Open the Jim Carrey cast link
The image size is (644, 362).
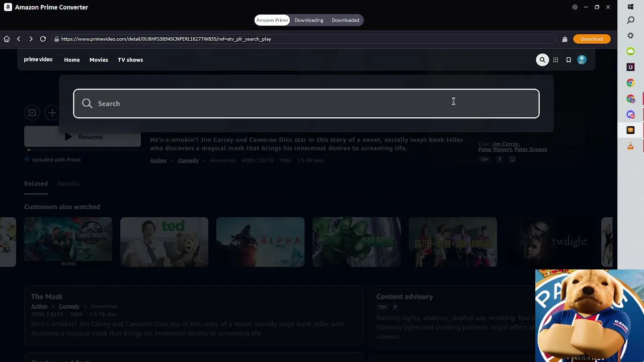tap(505, 144)
